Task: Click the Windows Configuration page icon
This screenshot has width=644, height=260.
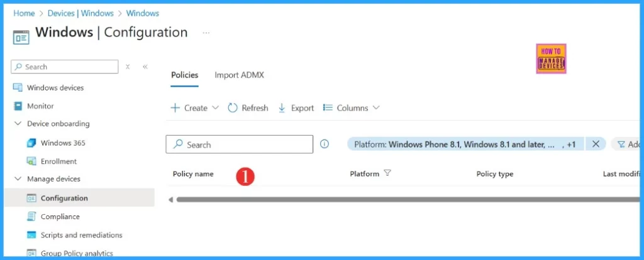Action: pos(21,36)
